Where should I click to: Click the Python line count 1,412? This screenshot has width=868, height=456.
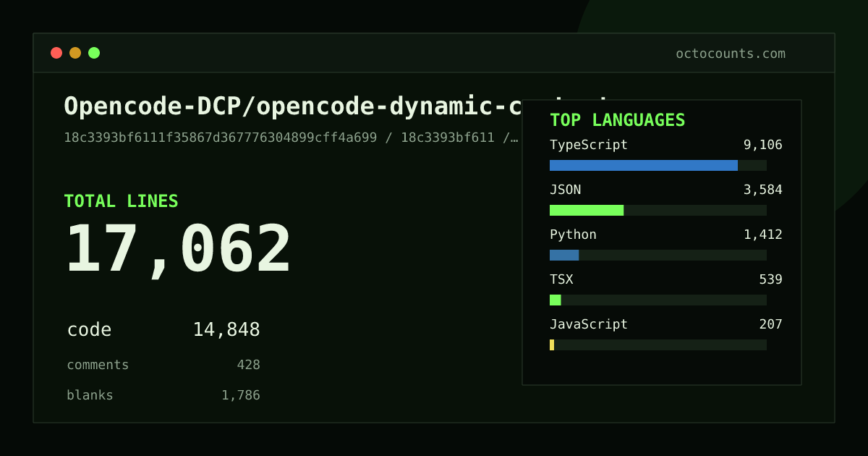point(763,235)
